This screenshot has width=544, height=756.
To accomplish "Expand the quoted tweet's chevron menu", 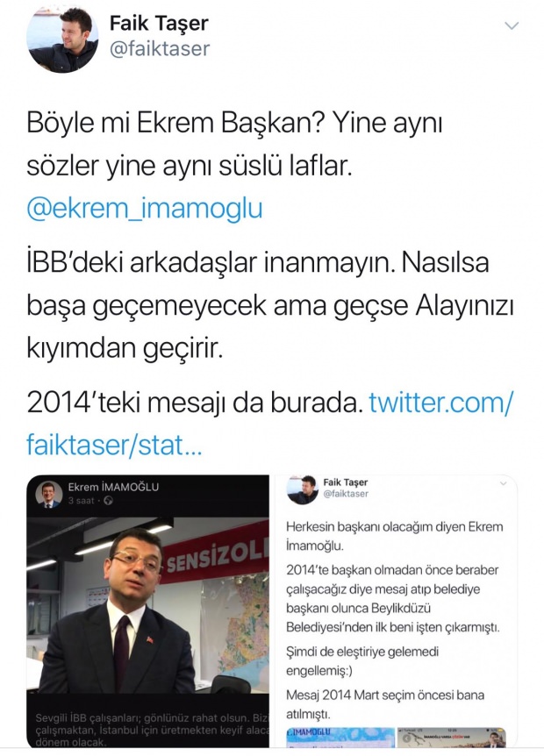I will [x=503, y=483].
